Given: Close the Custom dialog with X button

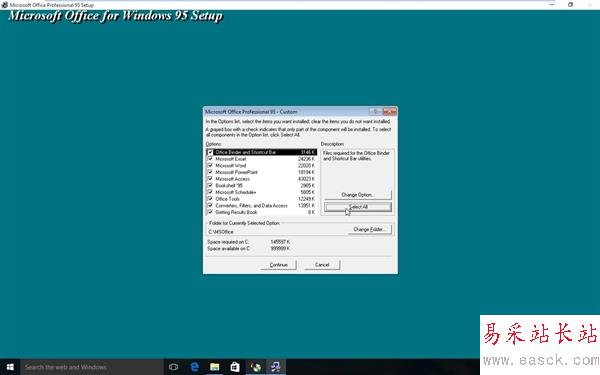Looking at the screenshot, I should point(390,111).
